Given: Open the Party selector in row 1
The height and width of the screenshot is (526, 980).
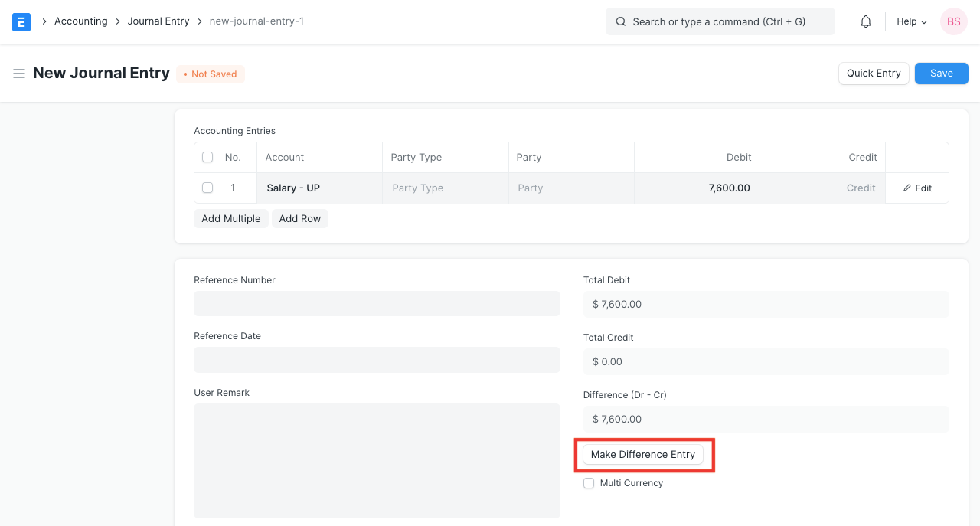Looking at the screenshot, I should point(570,188).
